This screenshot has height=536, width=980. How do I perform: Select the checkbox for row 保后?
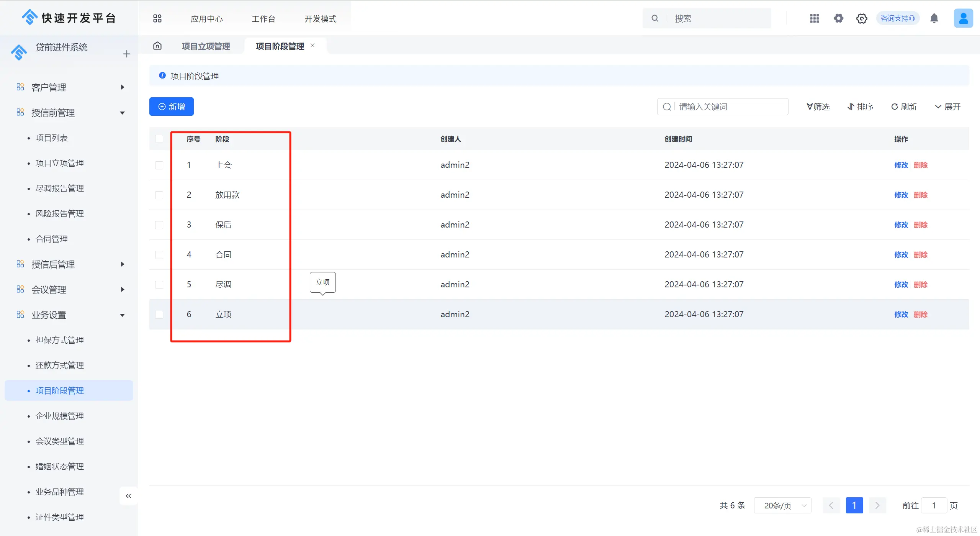(x=159, y=225)
